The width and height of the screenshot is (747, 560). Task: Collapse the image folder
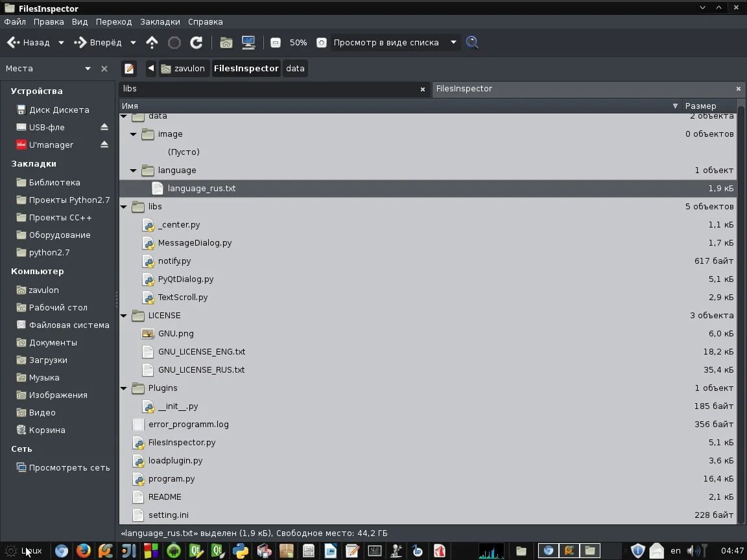[x=134, y=134]
